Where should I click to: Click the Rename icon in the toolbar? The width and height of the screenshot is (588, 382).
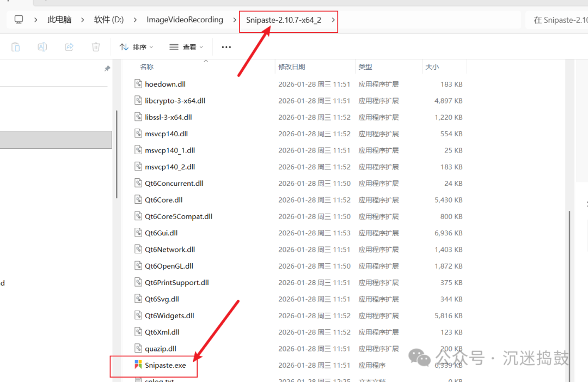(x=42, y=47)
